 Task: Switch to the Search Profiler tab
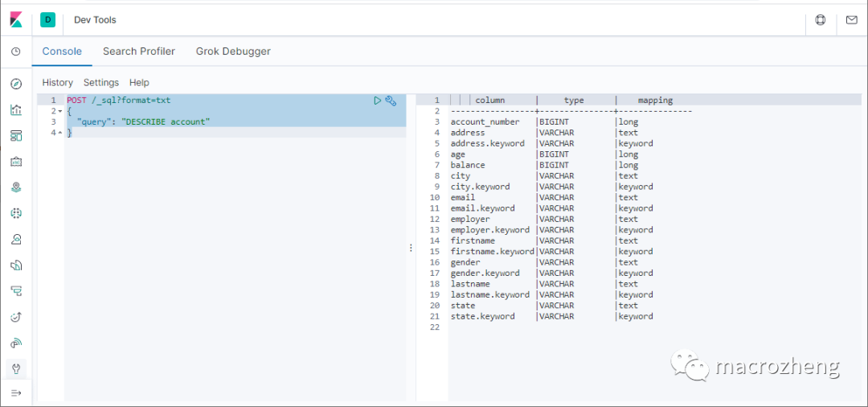139,51
